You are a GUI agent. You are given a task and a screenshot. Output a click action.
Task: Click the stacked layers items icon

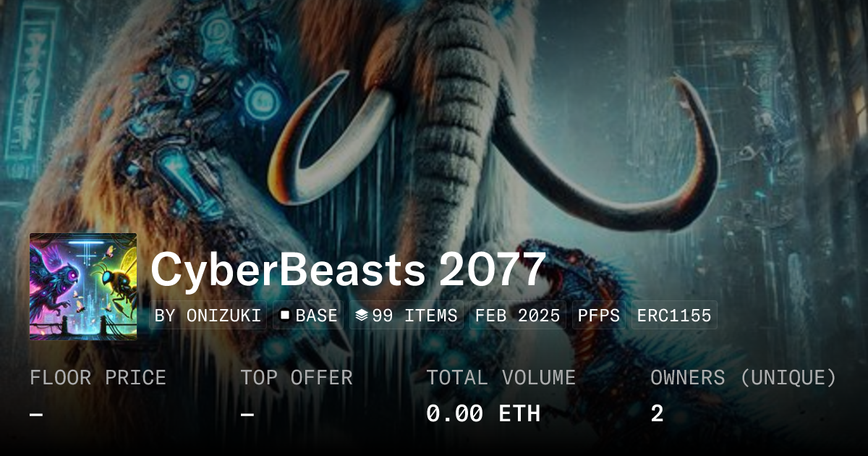tap(362, 316)
